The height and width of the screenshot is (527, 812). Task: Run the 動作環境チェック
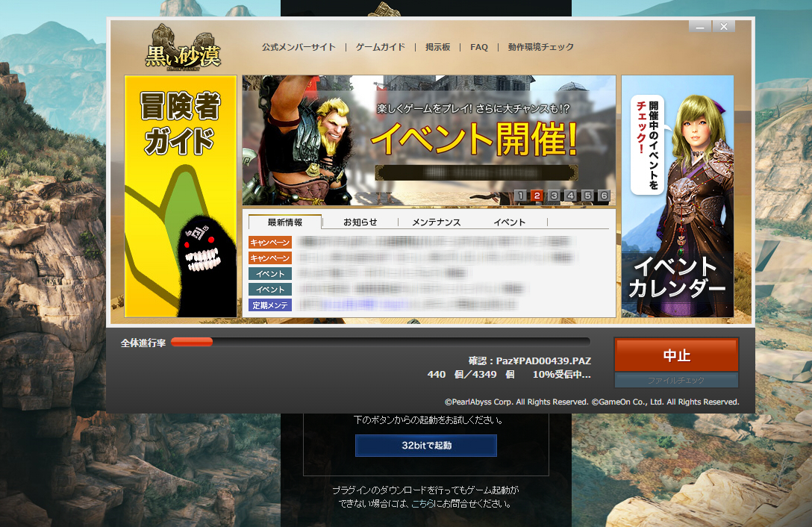pyautogui.click(x=540, y=46)
